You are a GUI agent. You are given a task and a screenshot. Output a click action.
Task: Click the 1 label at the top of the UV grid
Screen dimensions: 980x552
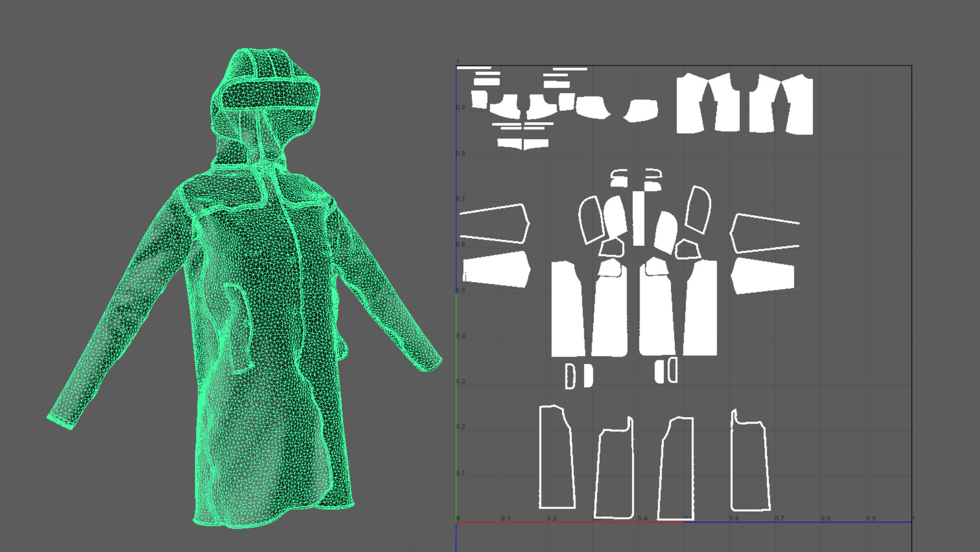458,60
